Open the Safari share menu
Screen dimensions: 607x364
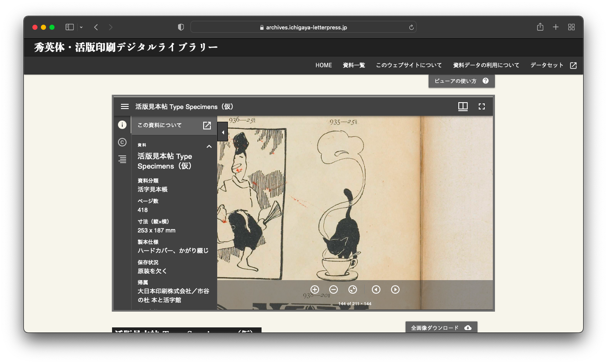540,27
